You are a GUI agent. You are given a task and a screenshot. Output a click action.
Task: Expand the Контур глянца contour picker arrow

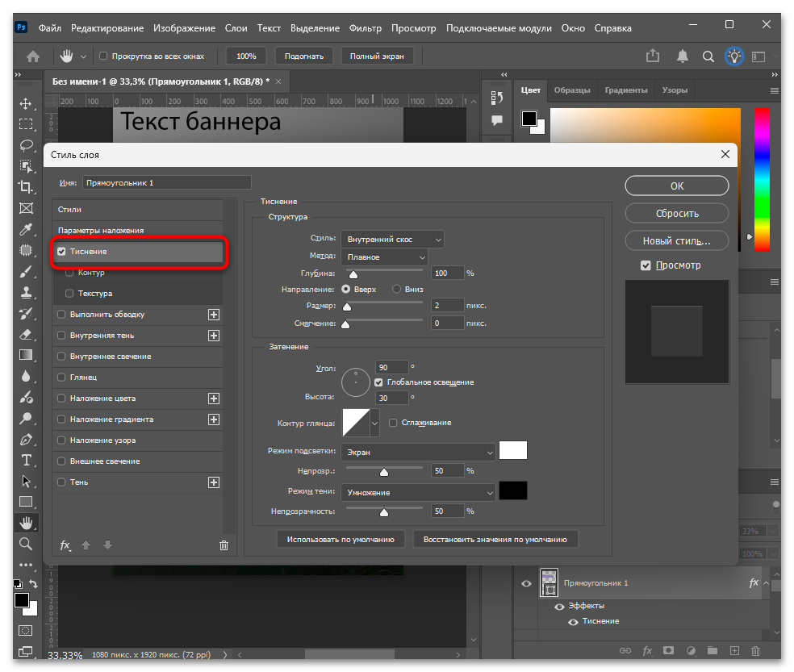pos(374,423)
